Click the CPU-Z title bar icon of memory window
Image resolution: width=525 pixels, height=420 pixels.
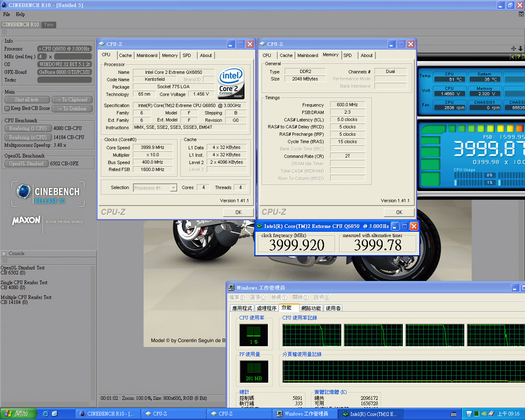coord(263,44)
